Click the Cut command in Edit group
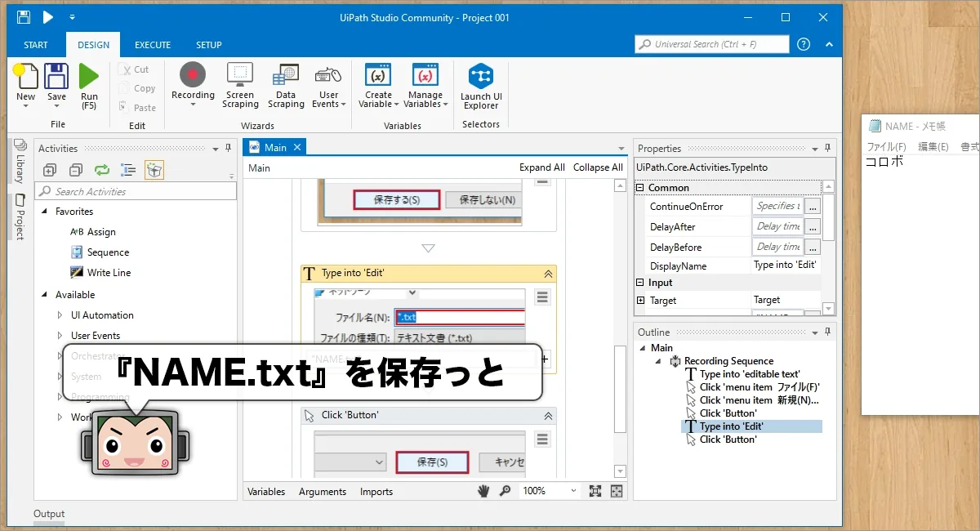The width and height of the screenshot is (980, 531). click(x=134, y=69)
